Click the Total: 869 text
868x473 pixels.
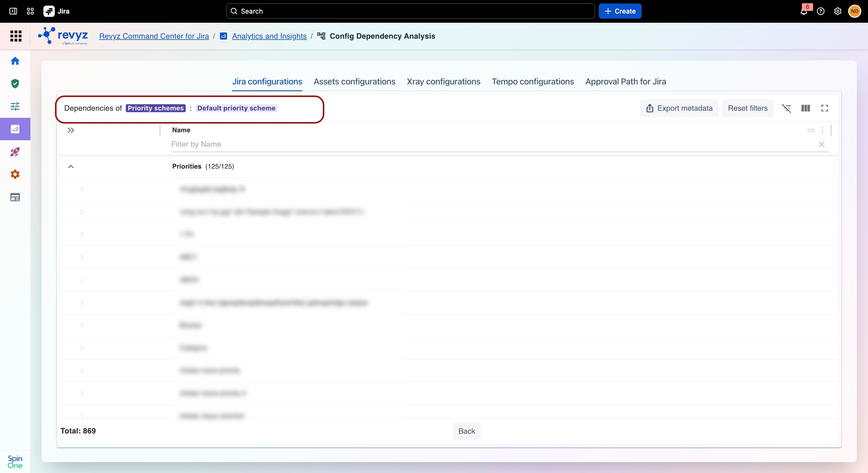click(78, 431)
